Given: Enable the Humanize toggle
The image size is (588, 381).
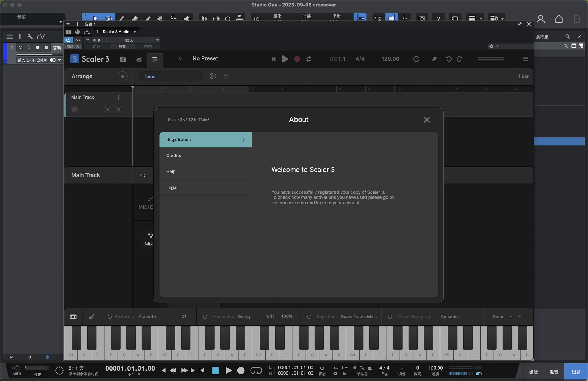Looking at the screenshot, I should click(205, 317).
